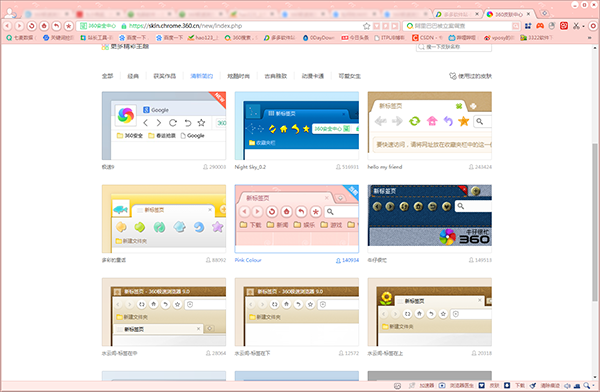Select the 全部 category filter
This screenshot has height=392, width=600.
coord(107,76)
